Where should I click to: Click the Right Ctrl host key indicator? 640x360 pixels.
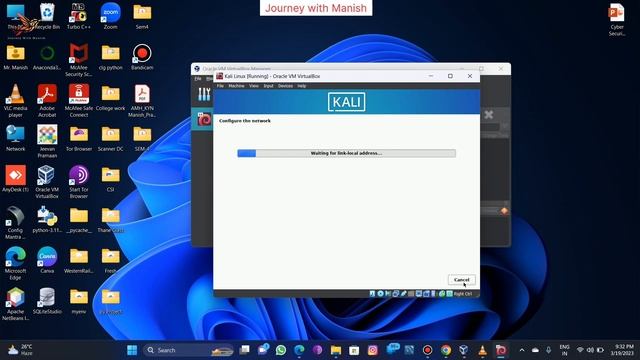coord(463,294)
